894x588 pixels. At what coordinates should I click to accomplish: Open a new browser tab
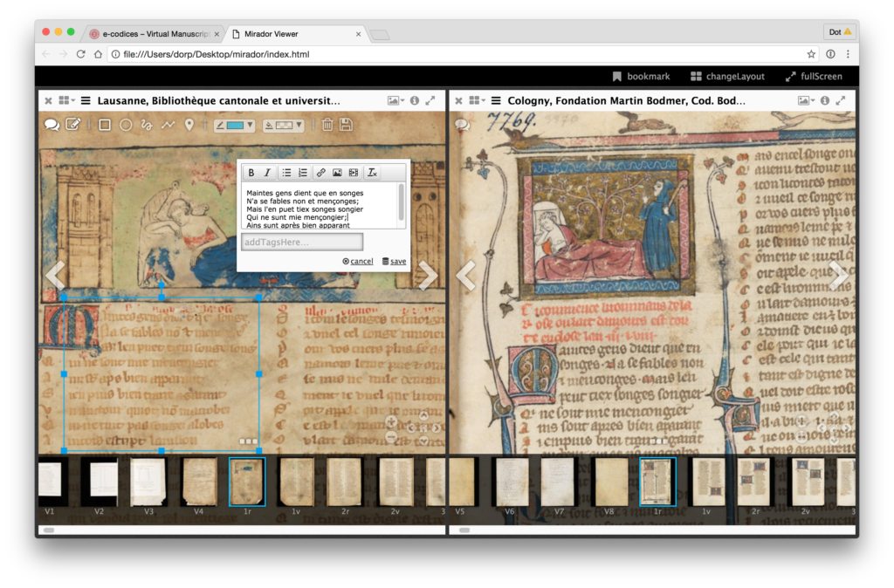point(380,35)
